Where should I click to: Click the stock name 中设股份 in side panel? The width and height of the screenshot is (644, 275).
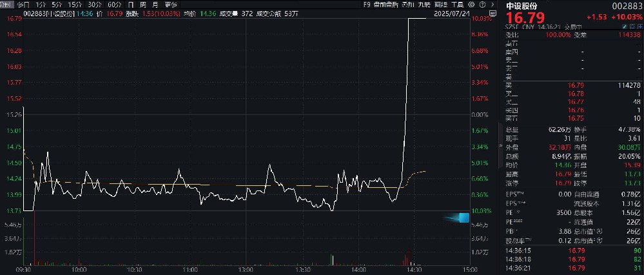(x=522, y=6)
